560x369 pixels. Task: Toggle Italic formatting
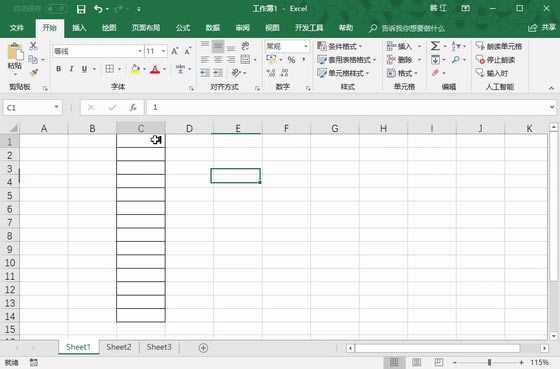71,69
